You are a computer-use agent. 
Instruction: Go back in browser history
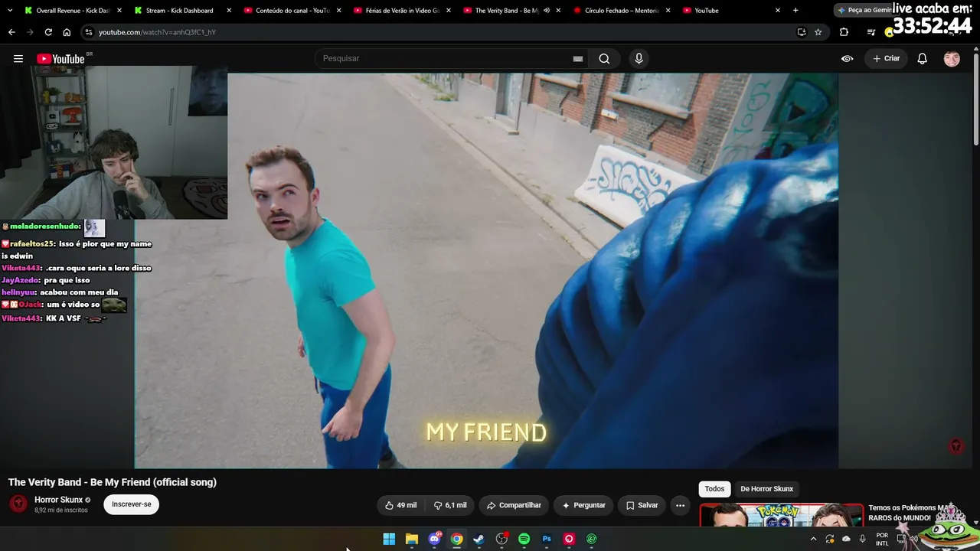[11, 32]
